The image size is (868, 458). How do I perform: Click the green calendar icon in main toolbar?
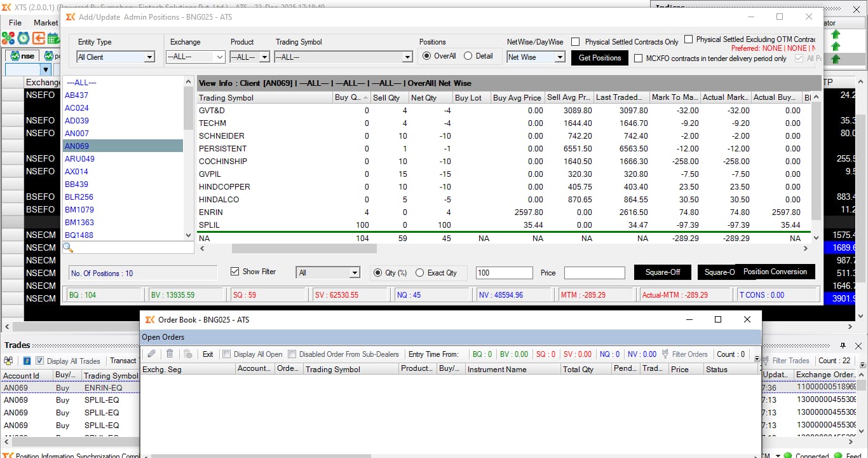(x=53, y=38)
